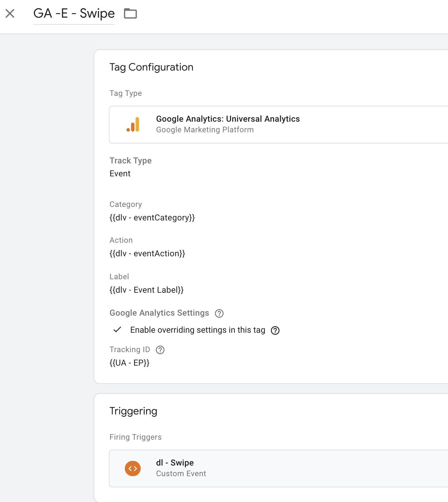448x502 pixels.
Task: Open the dl - Swipe firing trigger
Action: click(x=278, y=468)
